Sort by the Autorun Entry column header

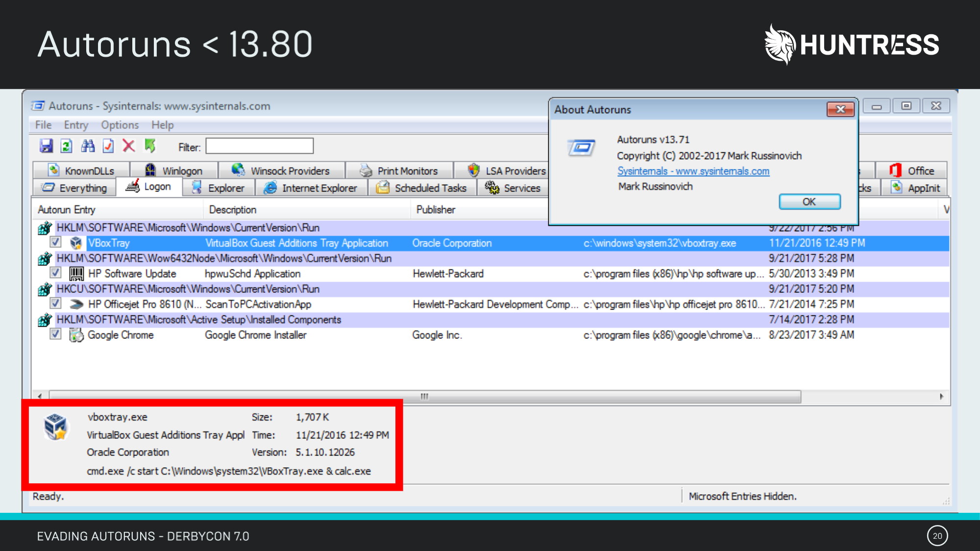118,210
